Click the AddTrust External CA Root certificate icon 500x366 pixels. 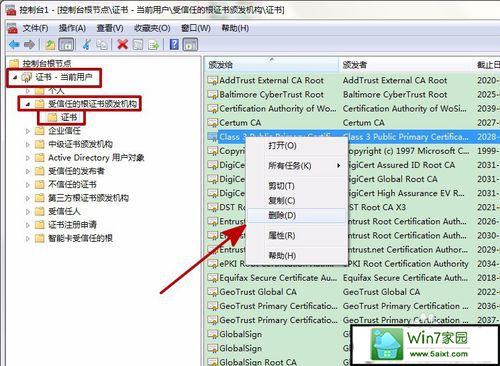click(212, 80)
